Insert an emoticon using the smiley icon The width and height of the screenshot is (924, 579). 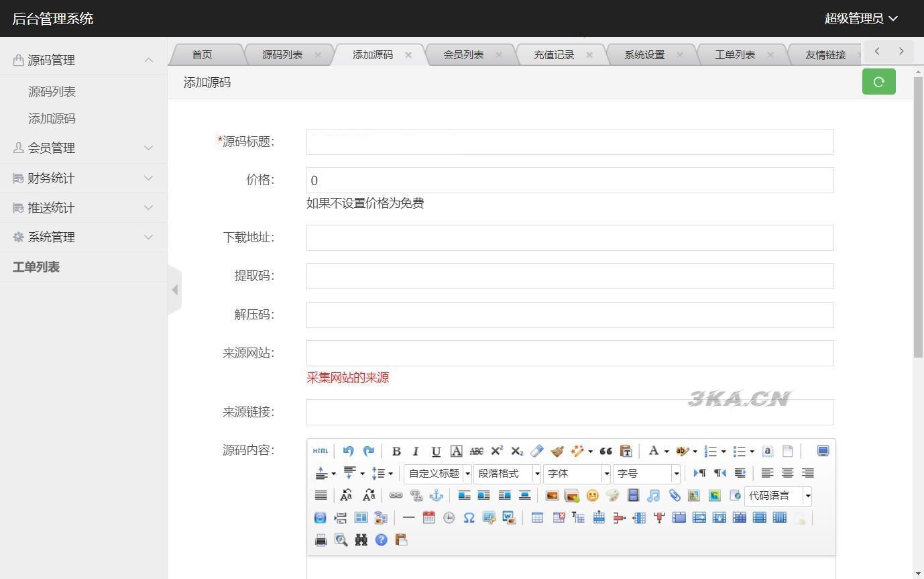coord(592,496)
